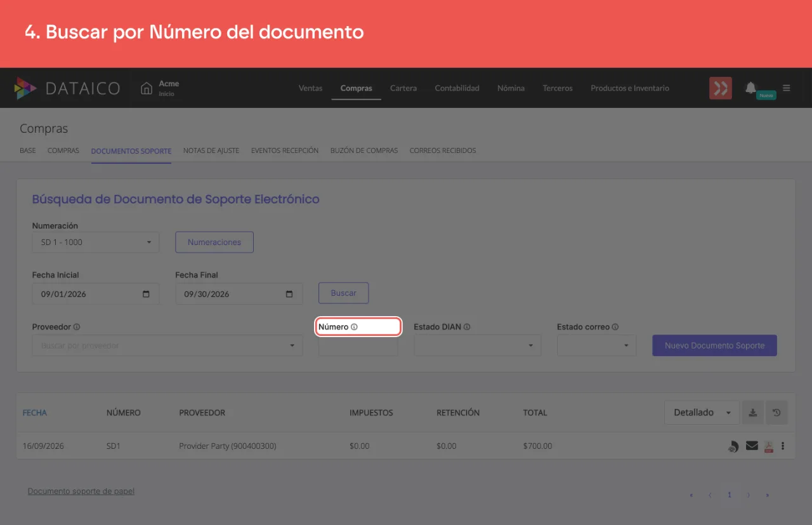The height and width of the screenshot is (525, 812).
Task: Switch to the NOTAS DE AJUSTE tab
Action: (211, 151)
